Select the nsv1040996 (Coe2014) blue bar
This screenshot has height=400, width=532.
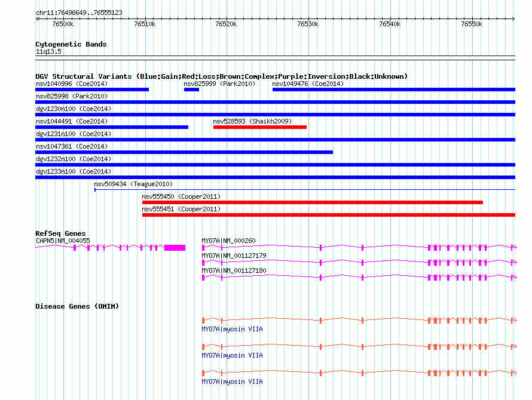(92, 90)
